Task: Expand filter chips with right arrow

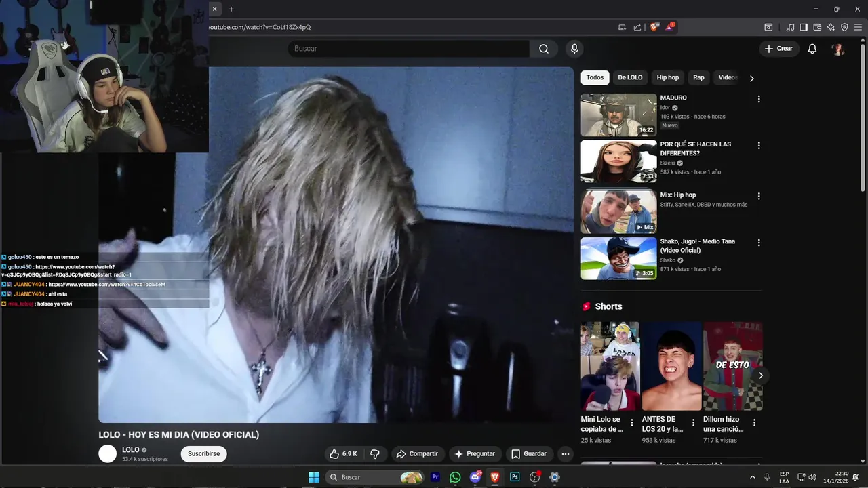Action: 751,78
